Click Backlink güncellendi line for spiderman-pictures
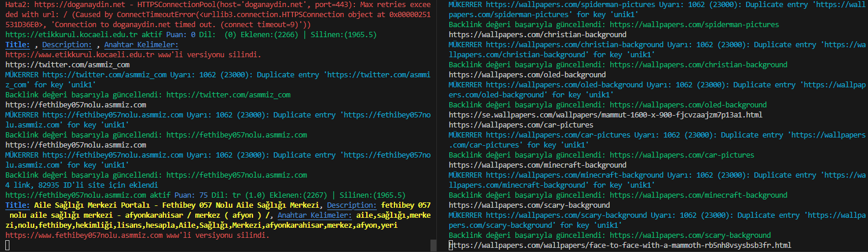Image resolution: width=868 pixels, height=252 pixels. pyautogui.click(x=614, y=24)
